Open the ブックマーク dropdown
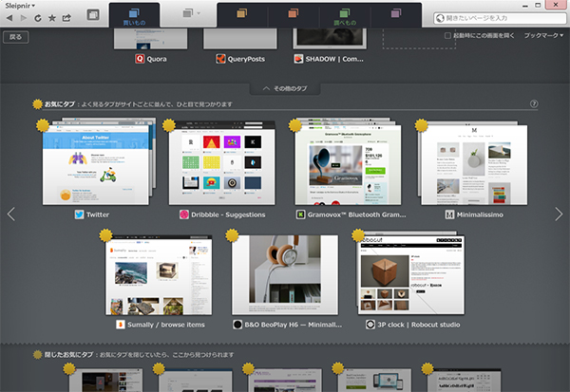 (x=543, y=36)
